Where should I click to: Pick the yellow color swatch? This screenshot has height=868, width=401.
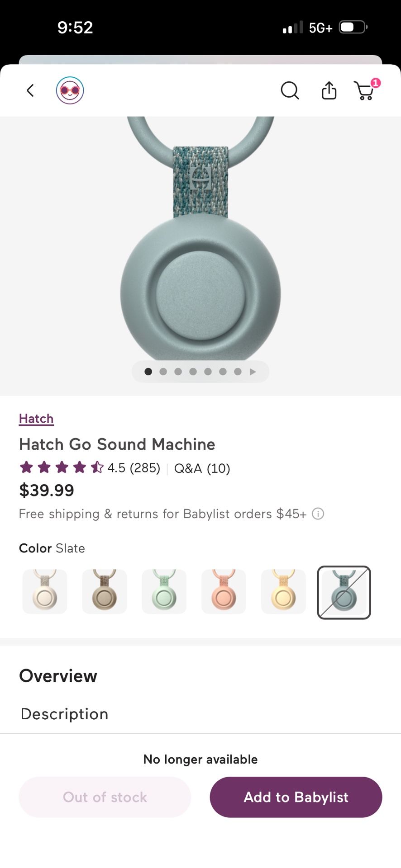(284, 592)
